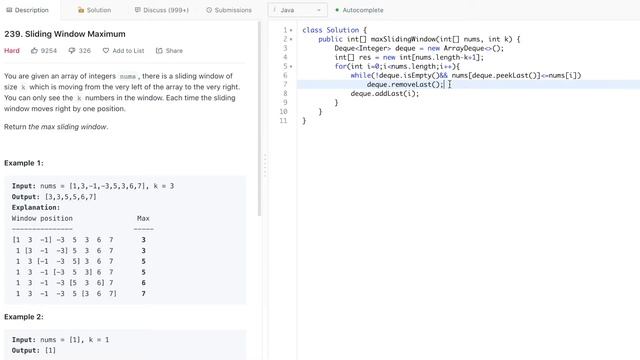Open the Description tab

(x=28, y=10)
